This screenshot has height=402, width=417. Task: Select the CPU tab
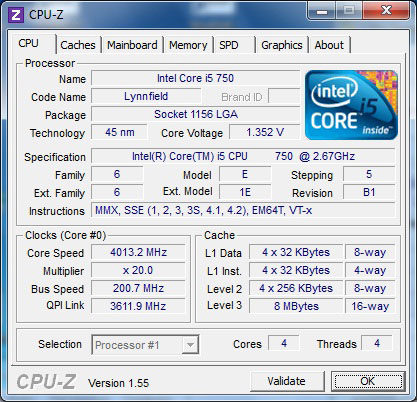click(x=31, y=44)
